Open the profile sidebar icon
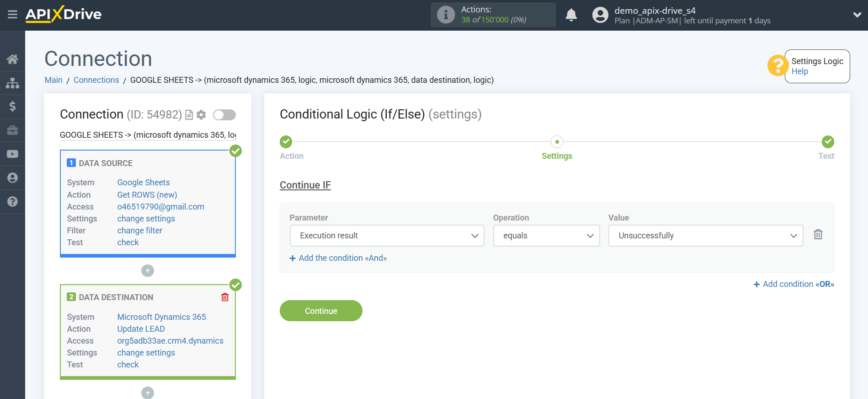 click(x=12, y=178)
